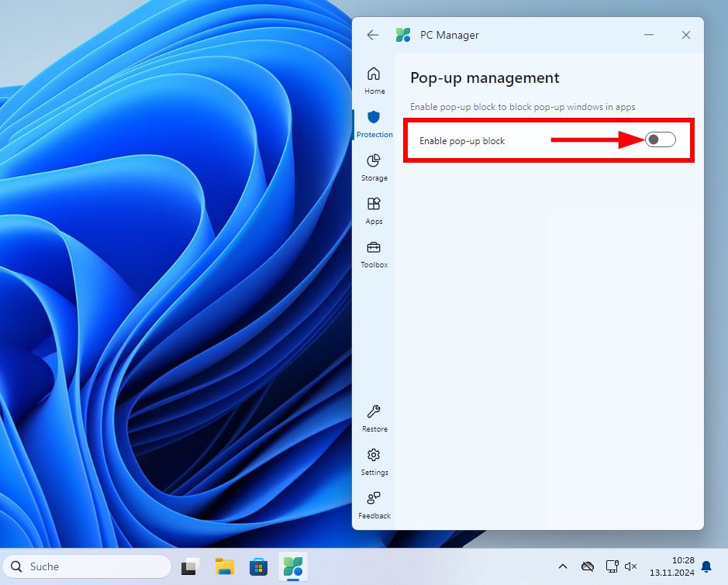Open the Toolbox section

coord(374,252)
